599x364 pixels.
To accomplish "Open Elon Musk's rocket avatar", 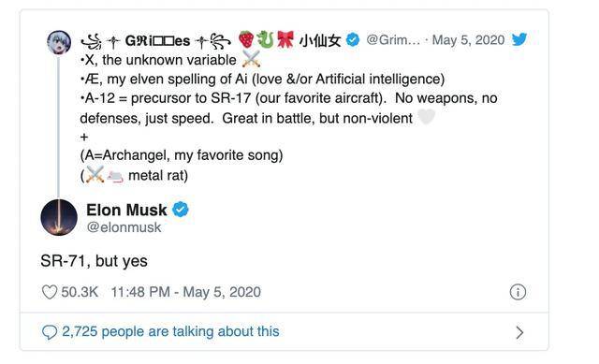I will coord(59,217).
